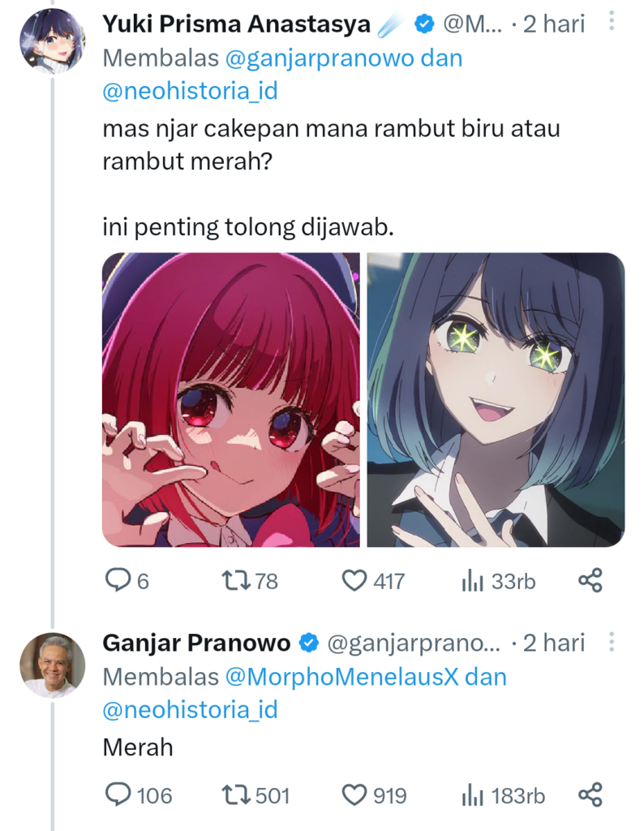The image size is (644, 831).
Task: View analytics showing 33rb views
Action: click(473, 580)
